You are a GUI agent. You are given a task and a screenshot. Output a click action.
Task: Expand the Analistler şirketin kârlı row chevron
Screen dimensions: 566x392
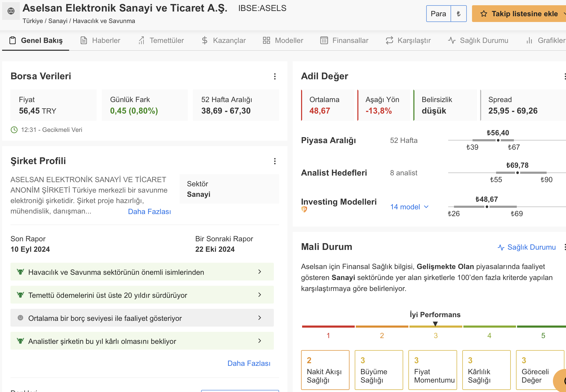pyautogui.click(x=260, y=341)
